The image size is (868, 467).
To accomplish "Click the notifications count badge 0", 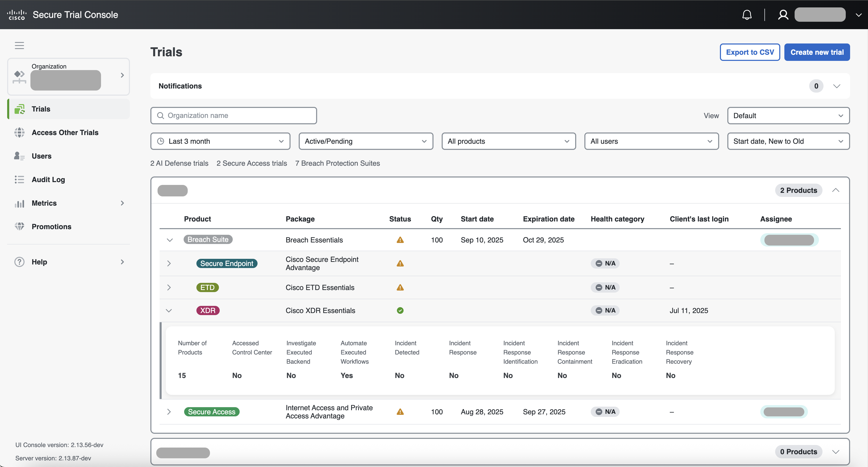I will click(x=816, y=86).
